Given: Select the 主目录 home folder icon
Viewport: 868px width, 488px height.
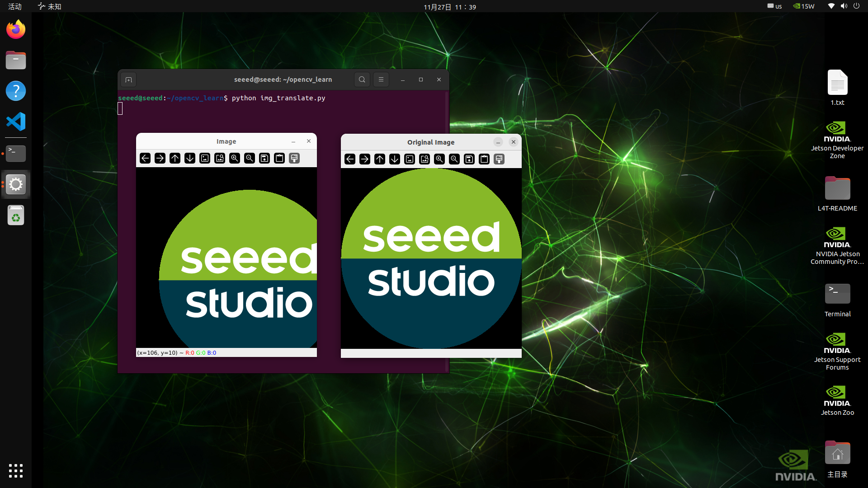Looking at the screenshot, I should (x=837, y=459).
